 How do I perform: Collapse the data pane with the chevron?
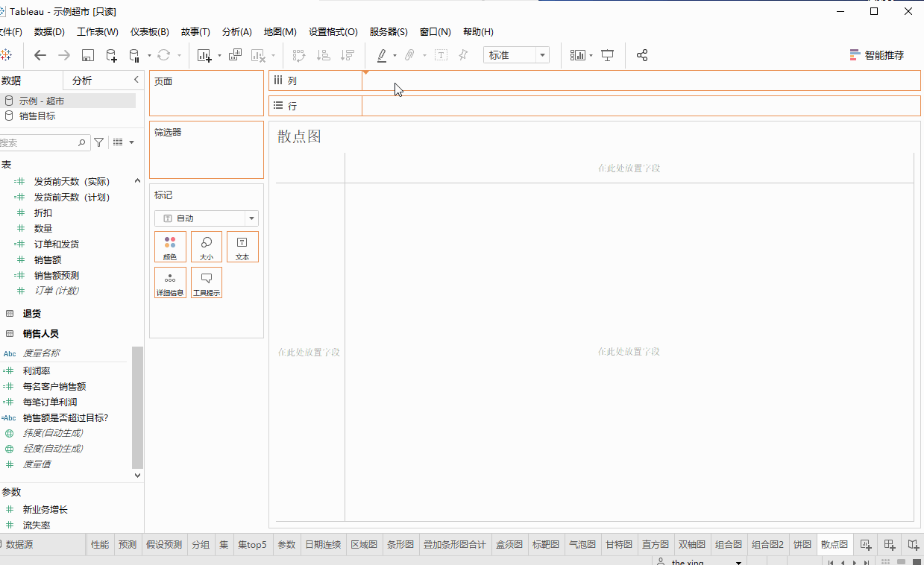coord(136,80)
